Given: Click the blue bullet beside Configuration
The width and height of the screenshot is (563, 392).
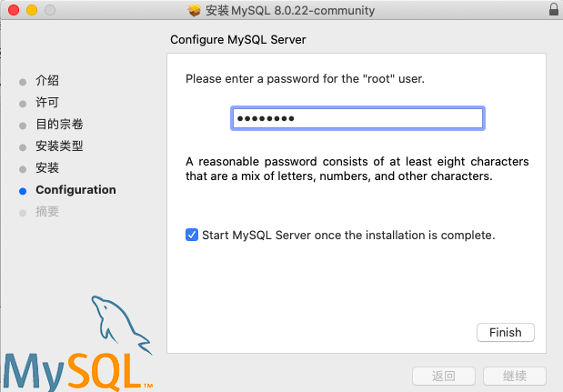Looking at the screenshot, I should [x=23, y=190].
